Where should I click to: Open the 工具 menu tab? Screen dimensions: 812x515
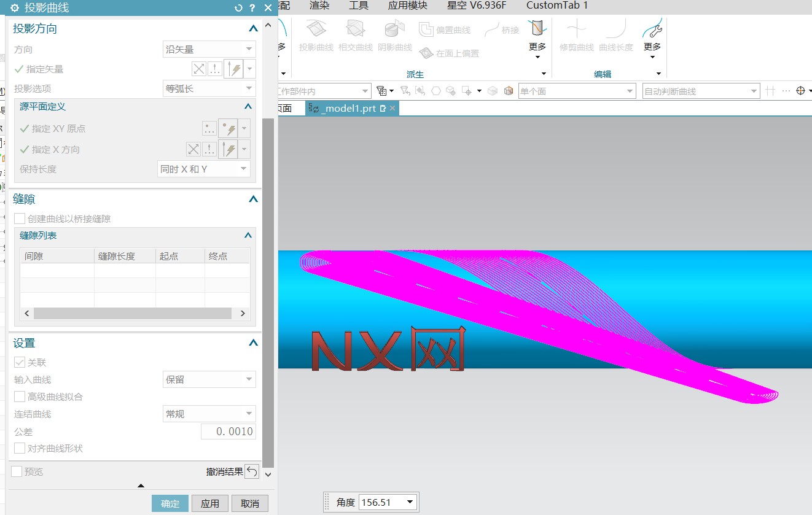click(x=359, y=6)
